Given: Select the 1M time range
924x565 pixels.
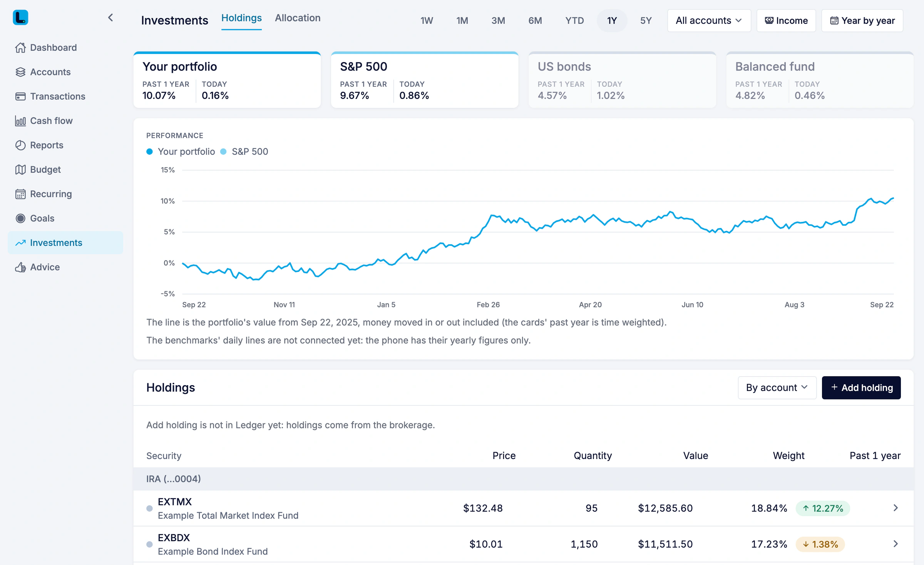Looking at the screenshot, I should tap(462, 20).
